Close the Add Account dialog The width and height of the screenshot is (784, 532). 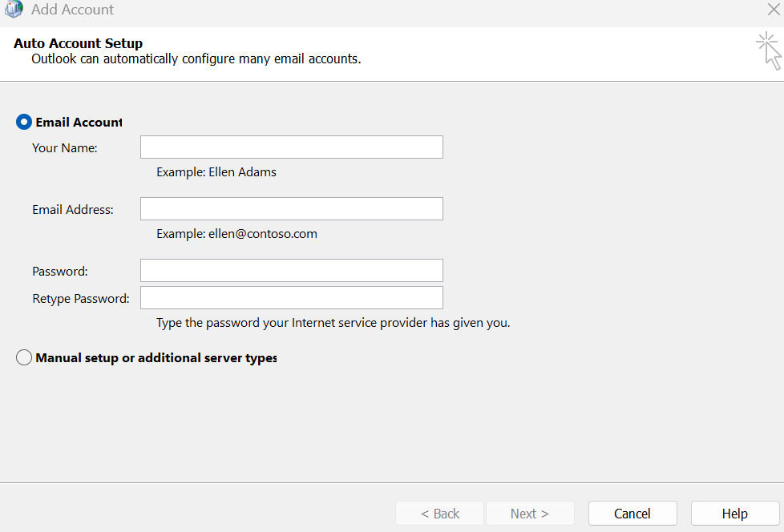(774, 9)
